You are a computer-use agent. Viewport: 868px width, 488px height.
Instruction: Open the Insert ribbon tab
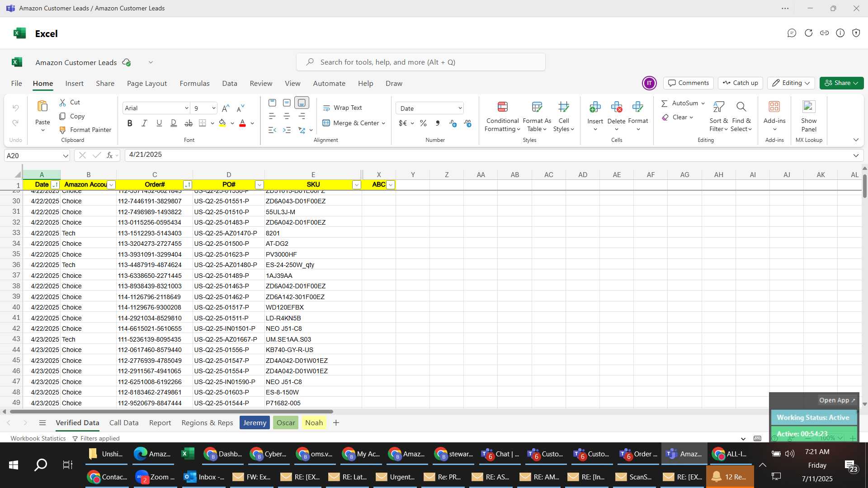(x=74, y=84)
